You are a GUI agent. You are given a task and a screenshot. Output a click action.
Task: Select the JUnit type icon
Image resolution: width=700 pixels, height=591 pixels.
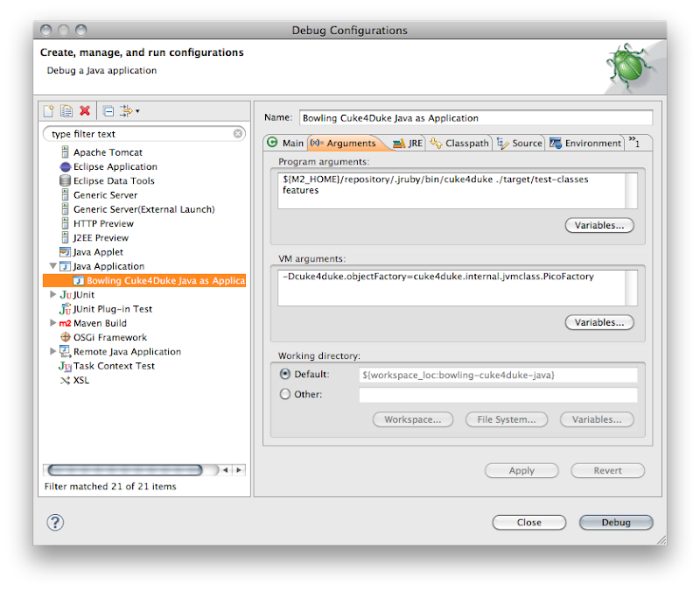[x=65, y=295]
